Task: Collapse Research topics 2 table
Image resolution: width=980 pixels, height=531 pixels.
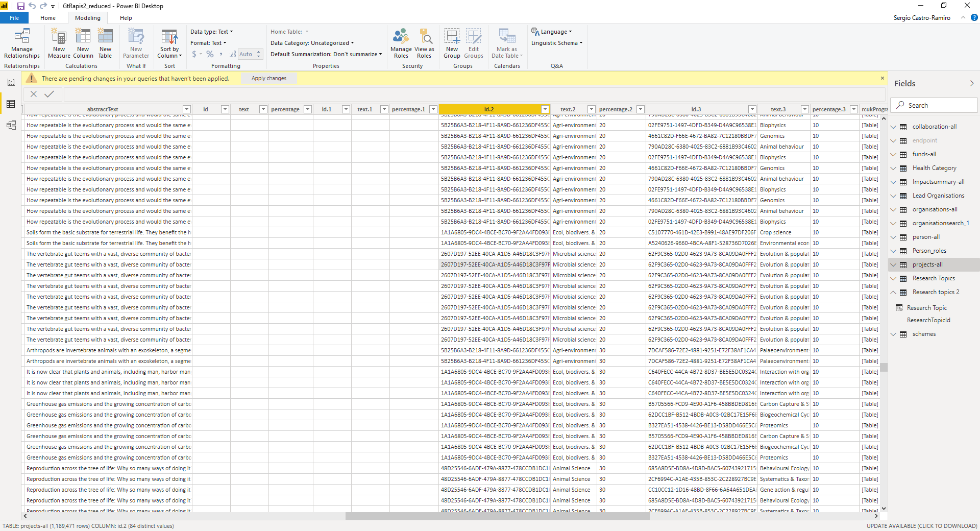Action: (x=893, y=292)
